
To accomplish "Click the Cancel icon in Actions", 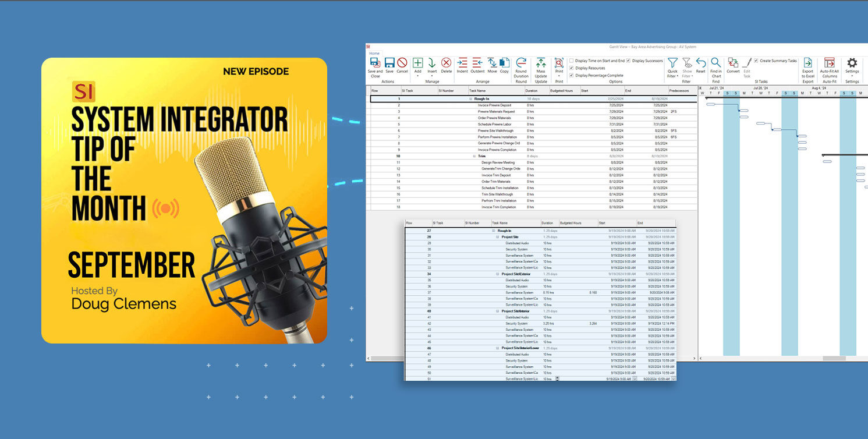I will [x=402, y=62].
